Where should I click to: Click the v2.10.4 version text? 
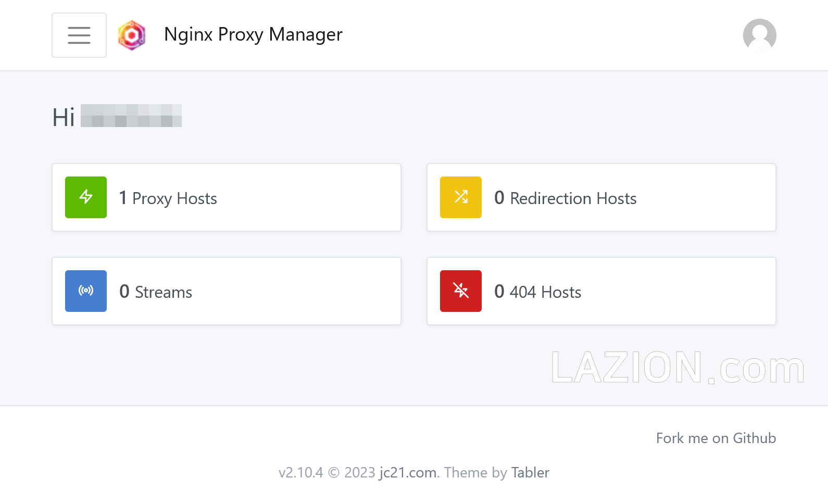pyautogui.click(x=300, y=473)
